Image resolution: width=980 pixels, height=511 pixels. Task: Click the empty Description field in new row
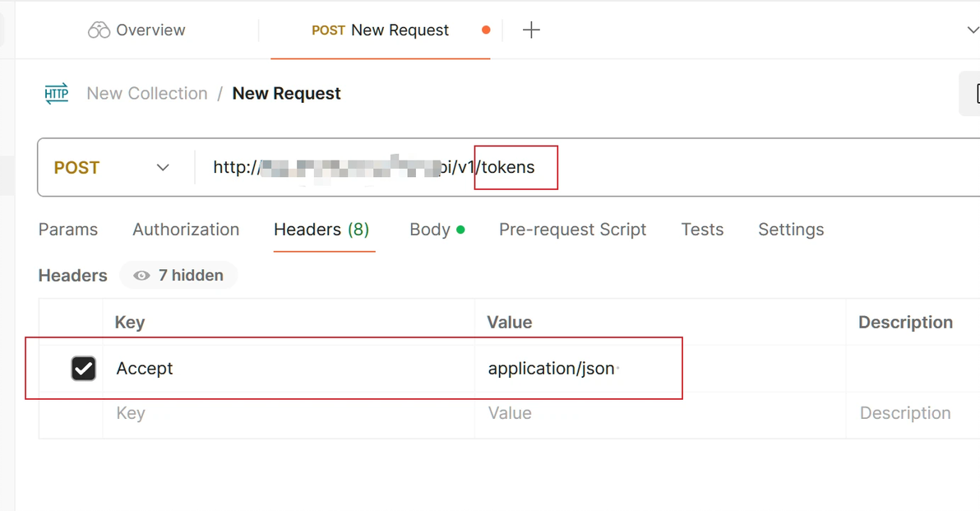coord(905,413)
